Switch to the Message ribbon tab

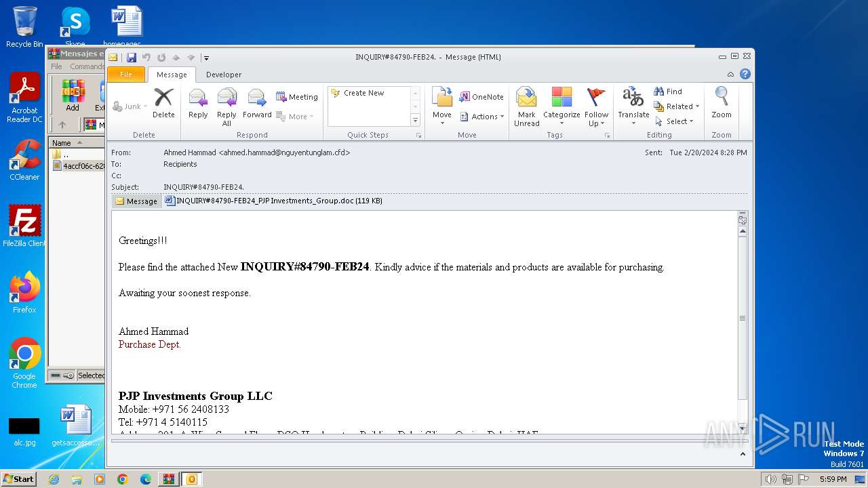tap(172, 75)
